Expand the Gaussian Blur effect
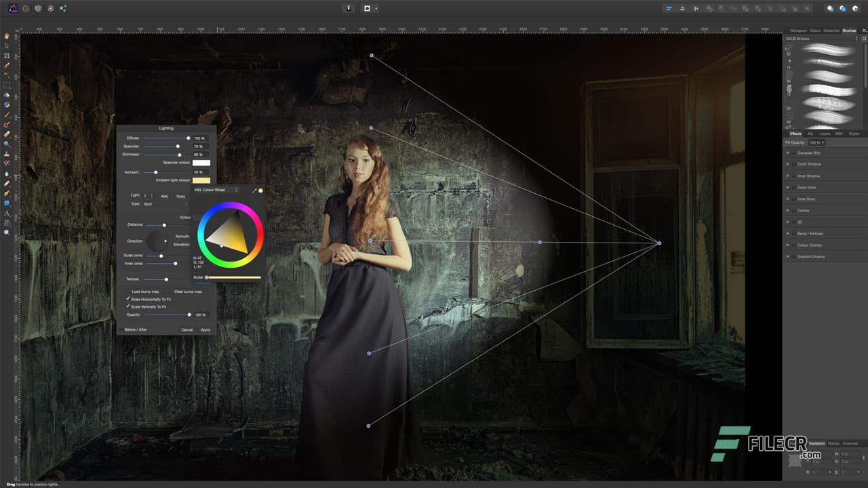This screenshot has width=868, height=488. [788, 152]
